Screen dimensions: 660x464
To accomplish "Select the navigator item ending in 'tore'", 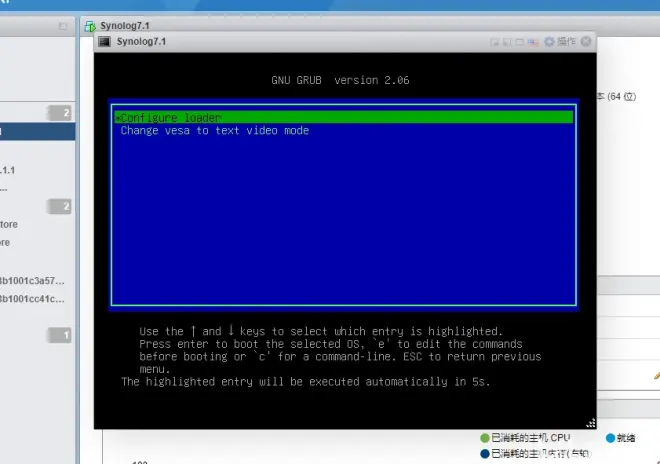I will (x=9, y=224).
